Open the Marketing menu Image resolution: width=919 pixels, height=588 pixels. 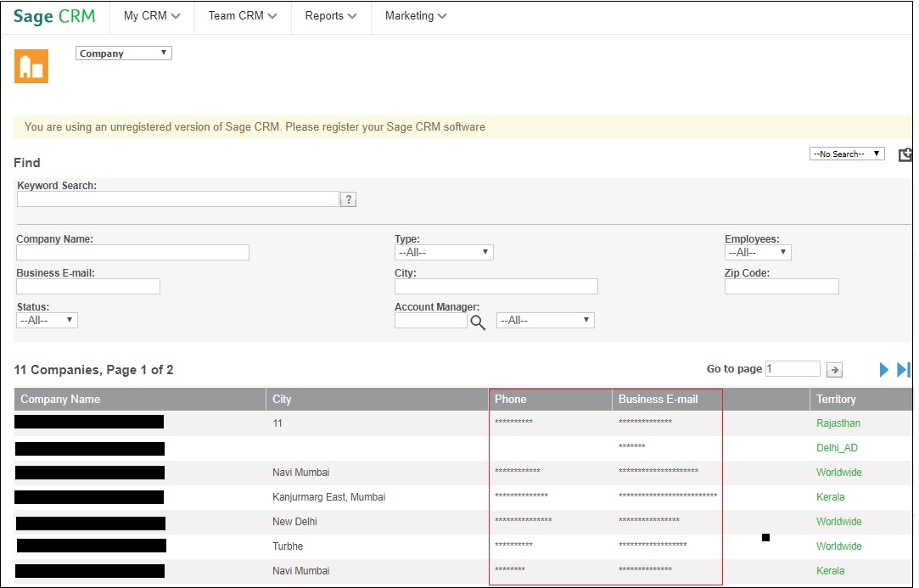coord(416,16)
